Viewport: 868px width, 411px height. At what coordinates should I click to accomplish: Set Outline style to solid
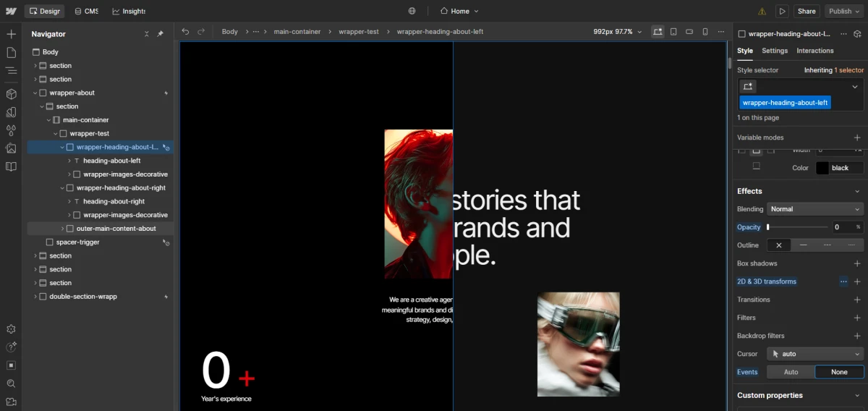coord(803,245)
